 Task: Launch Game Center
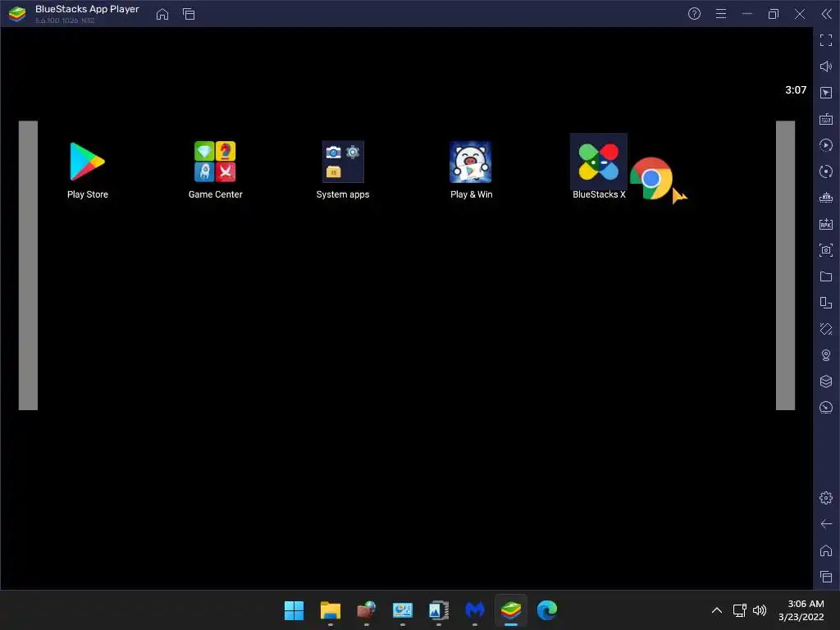tap(215, 162)
